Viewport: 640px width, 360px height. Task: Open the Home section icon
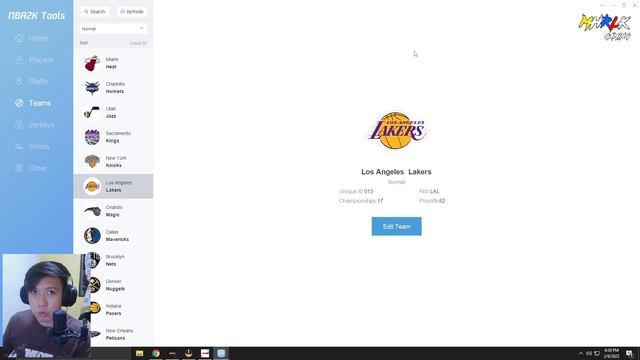pyautogui.click(x=19, y=38)
